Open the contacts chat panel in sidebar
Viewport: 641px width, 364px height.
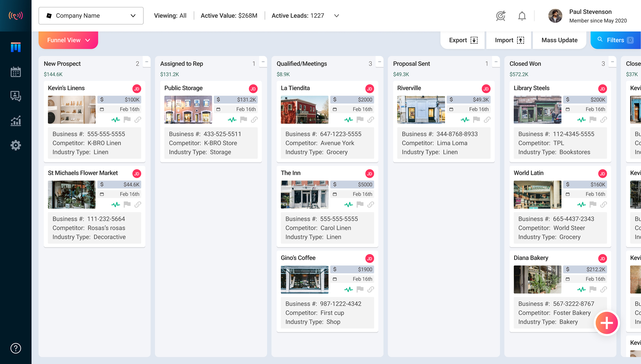pyautogui.click(x=15, y=96)
